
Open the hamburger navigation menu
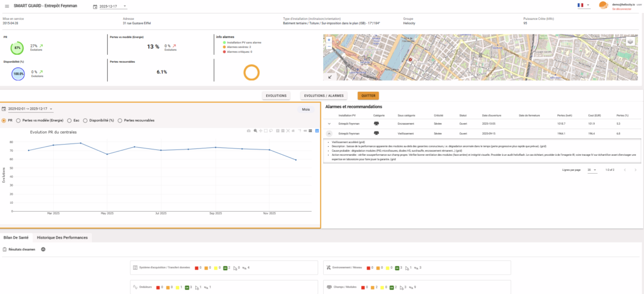(x=6, y=6)
